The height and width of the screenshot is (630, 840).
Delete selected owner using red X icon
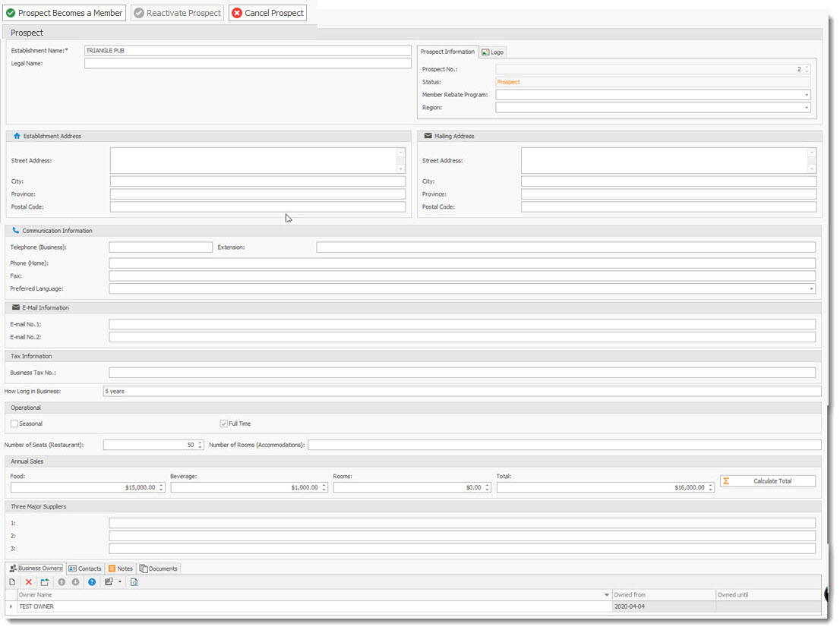coord(29,581)
